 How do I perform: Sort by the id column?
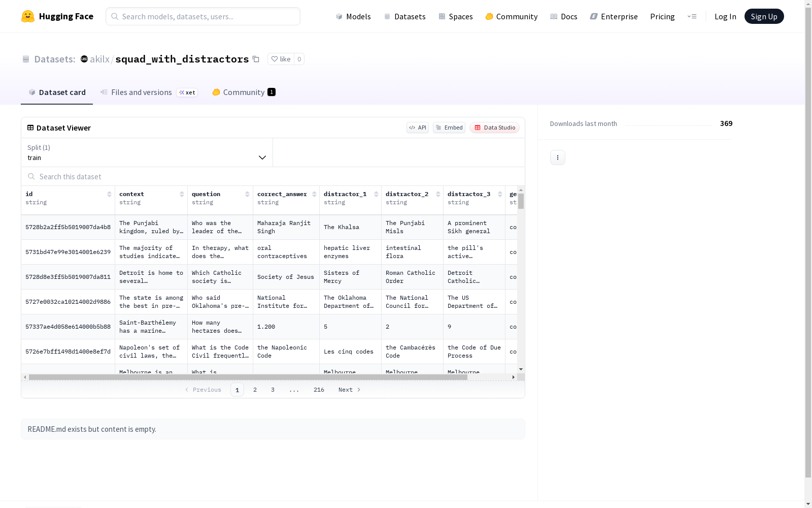[109, 194]
